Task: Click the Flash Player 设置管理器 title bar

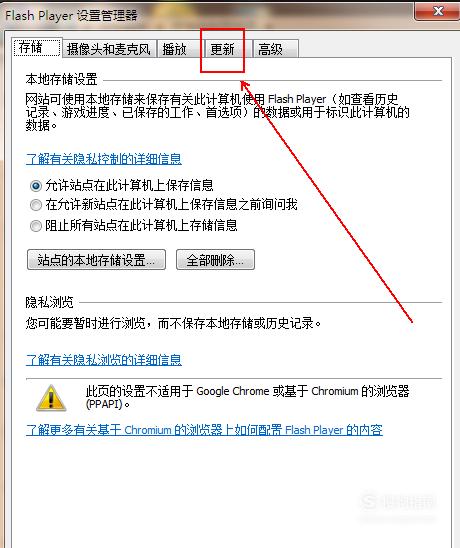Action: tap(208, 15)
